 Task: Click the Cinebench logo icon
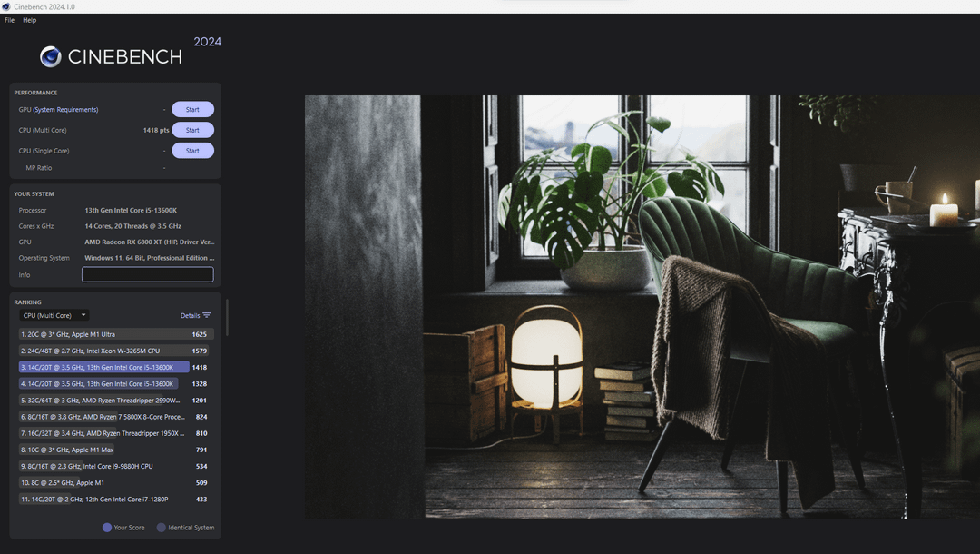pyautogui.click(x=51, y=57)
